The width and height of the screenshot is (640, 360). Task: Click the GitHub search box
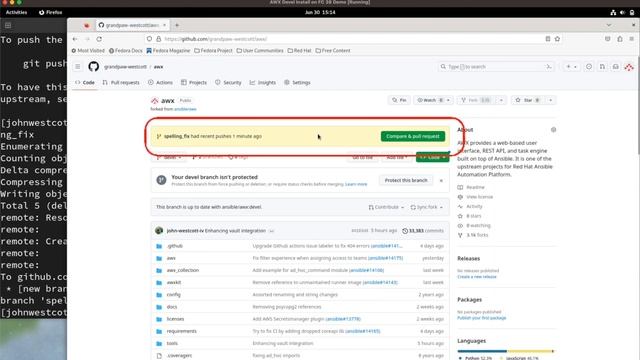(496, 67)
